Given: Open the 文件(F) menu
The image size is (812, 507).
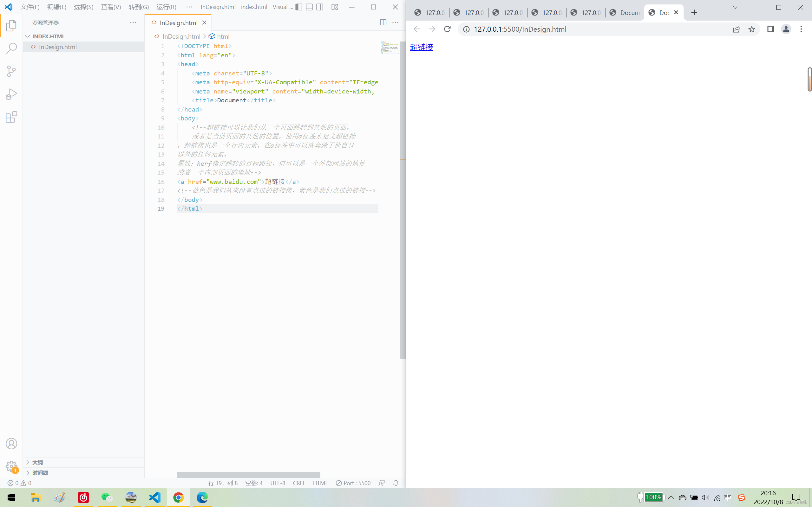Looking at the screenshot, I should click(30, 7).
